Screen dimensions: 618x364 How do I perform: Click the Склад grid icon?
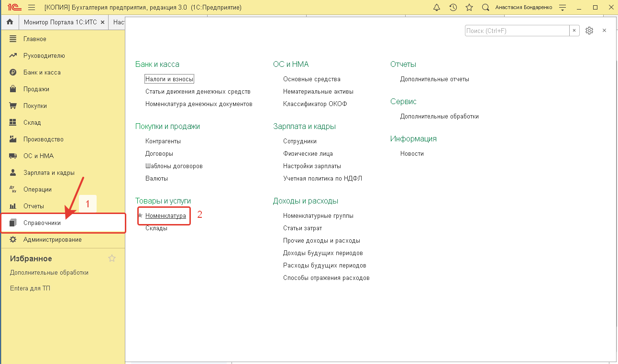pos(13,122)
